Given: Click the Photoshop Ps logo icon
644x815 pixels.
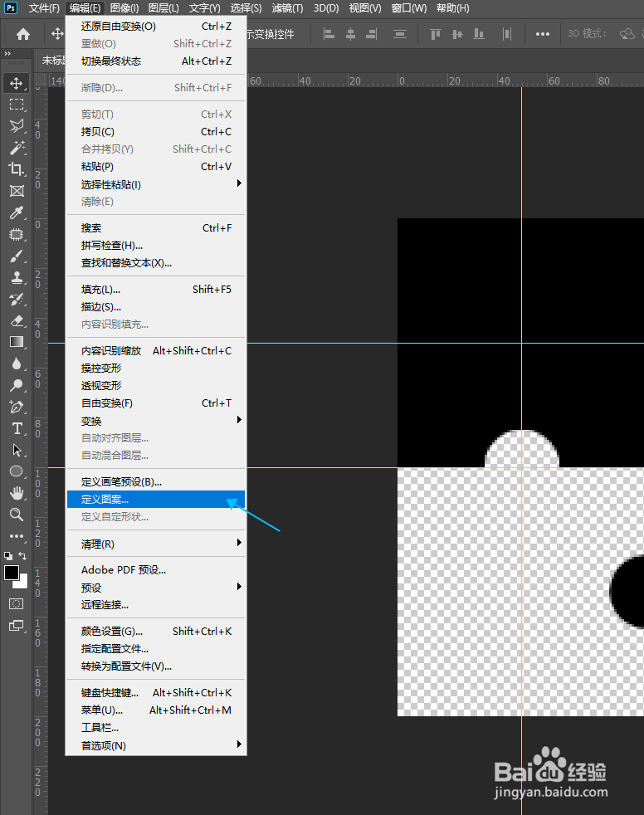Looking at the screenshot, I should tap(11, 7).
